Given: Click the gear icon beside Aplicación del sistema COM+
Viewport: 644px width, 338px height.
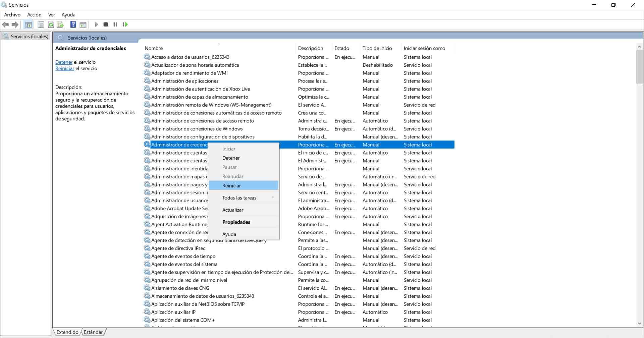Looking at the screenshot, I should pyautogui.click(x=147, y=320).
